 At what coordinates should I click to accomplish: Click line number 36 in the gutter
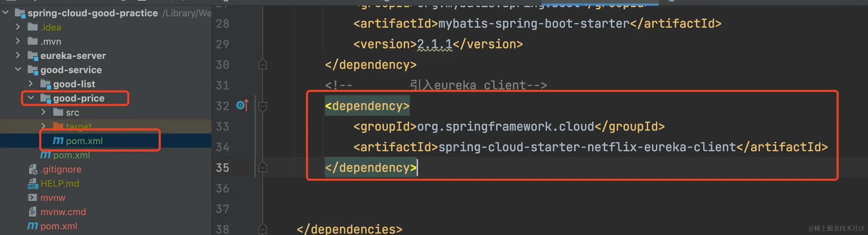(x=222, y=188)
